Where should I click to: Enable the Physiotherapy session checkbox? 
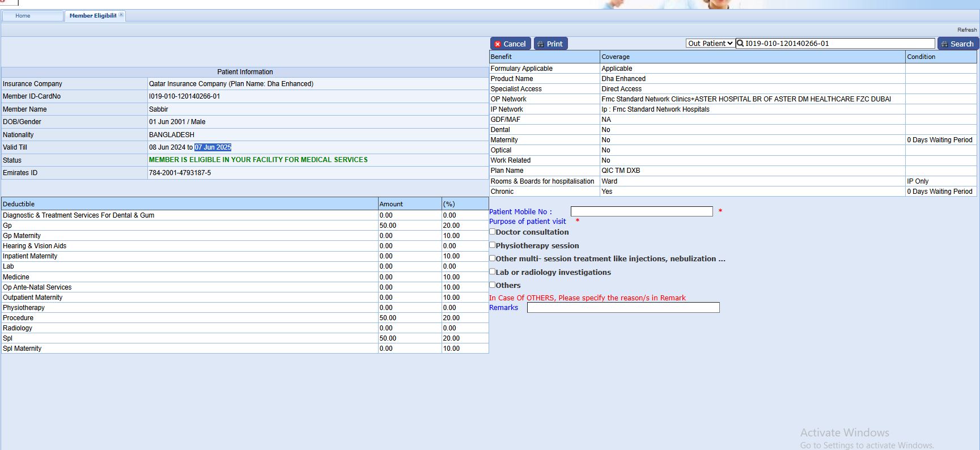click(493, 245)
